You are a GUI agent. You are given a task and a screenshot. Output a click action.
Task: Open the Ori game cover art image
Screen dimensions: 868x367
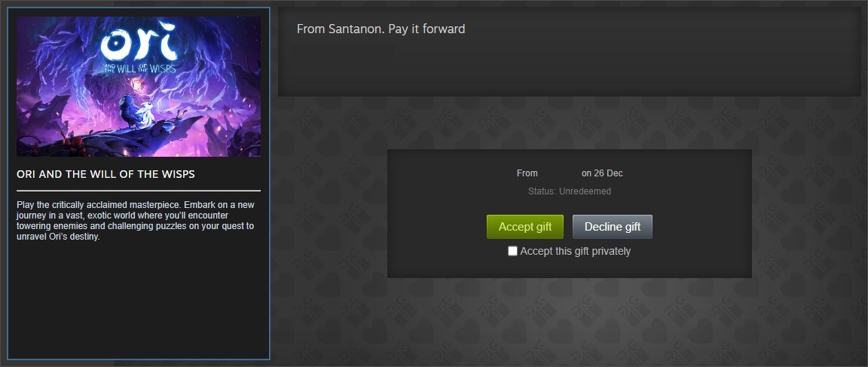pyautogui.click(x=139, y=87)
